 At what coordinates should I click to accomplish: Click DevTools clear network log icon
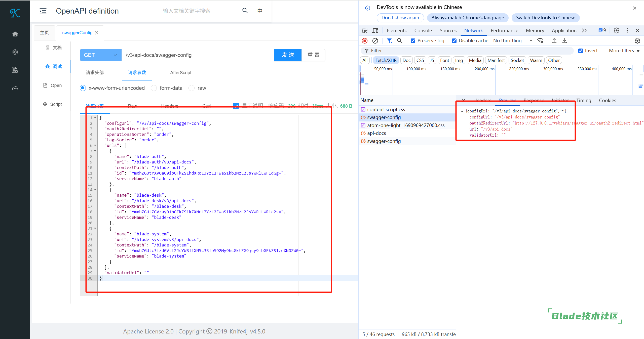tap(375, 40)
